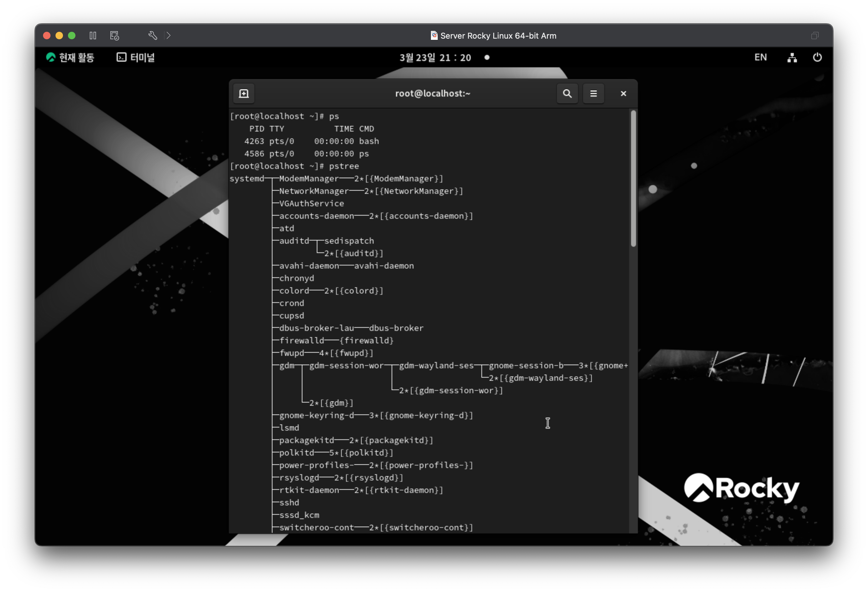Click the Rocky logo on the desktop wallpaper
Screen dimensions: 868x592
[741, 488]
